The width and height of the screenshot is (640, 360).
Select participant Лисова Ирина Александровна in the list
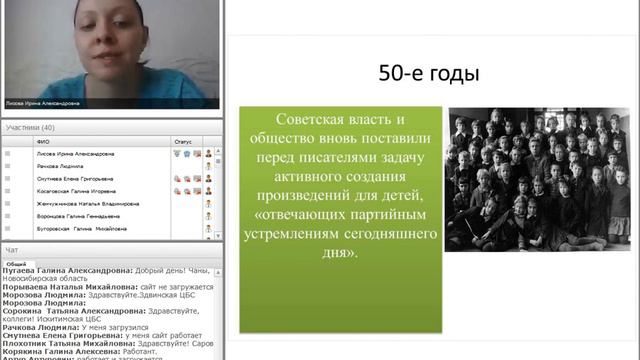[76, 154]
